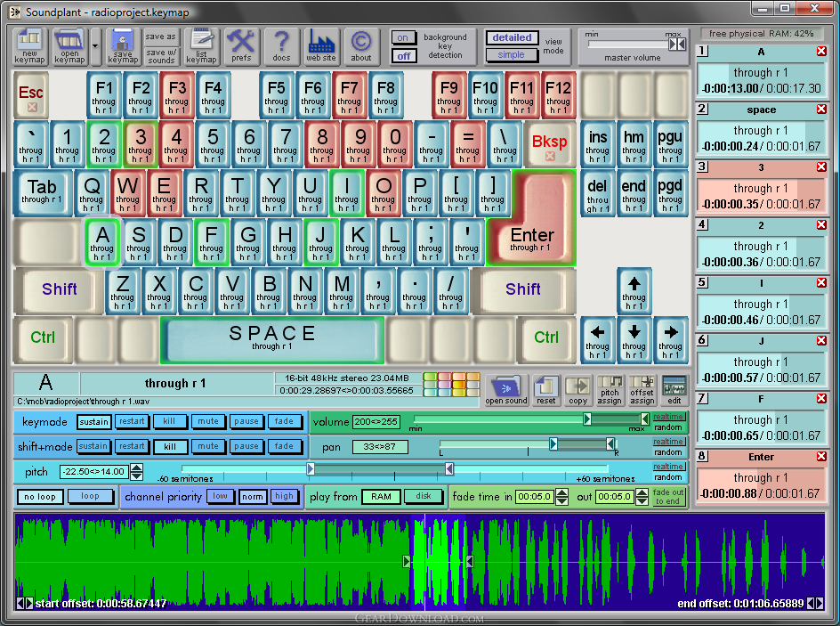Image resolution: width=840 pixels, height=626 pixels.
Task: Click save w/ sounds button
Action: coord(161,56)
